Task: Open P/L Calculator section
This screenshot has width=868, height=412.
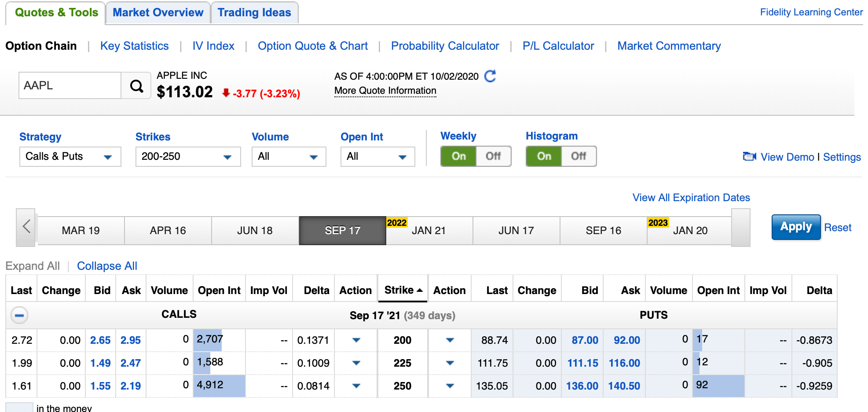Action: tap(558, 46)
